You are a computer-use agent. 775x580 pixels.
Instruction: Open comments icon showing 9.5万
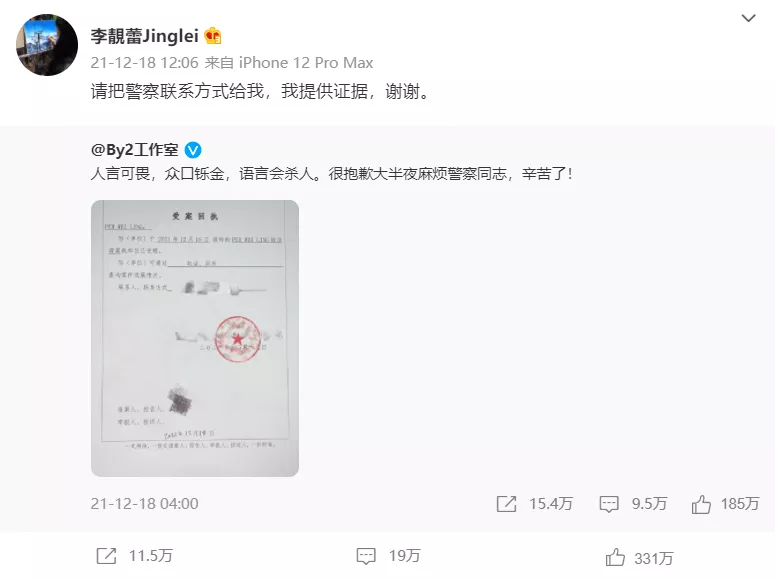[x=609, y=504]
